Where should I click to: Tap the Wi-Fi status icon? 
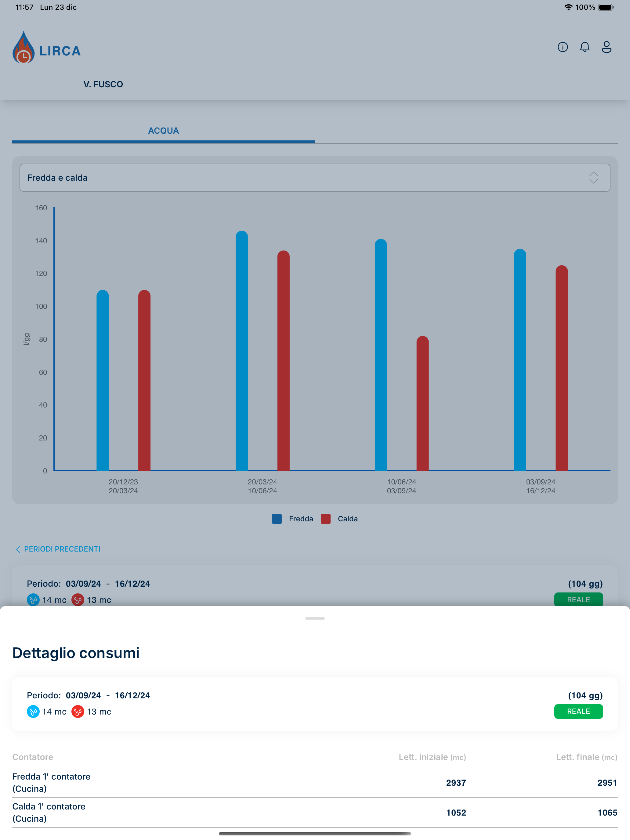point(568,7)
